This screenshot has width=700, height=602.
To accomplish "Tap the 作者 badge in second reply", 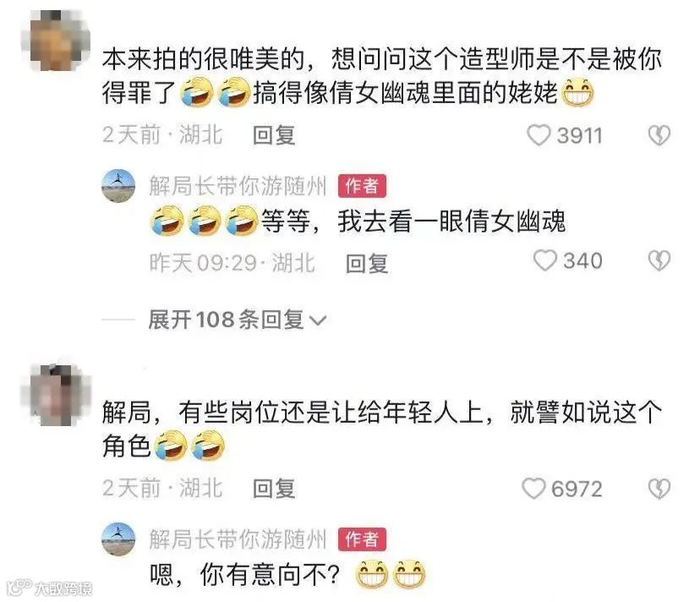I will (362, 539).
